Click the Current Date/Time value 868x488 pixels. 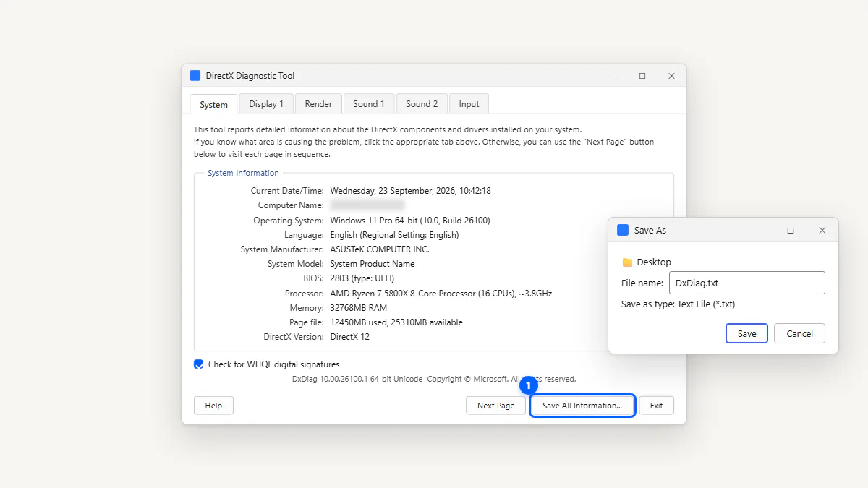pos(411,191)
